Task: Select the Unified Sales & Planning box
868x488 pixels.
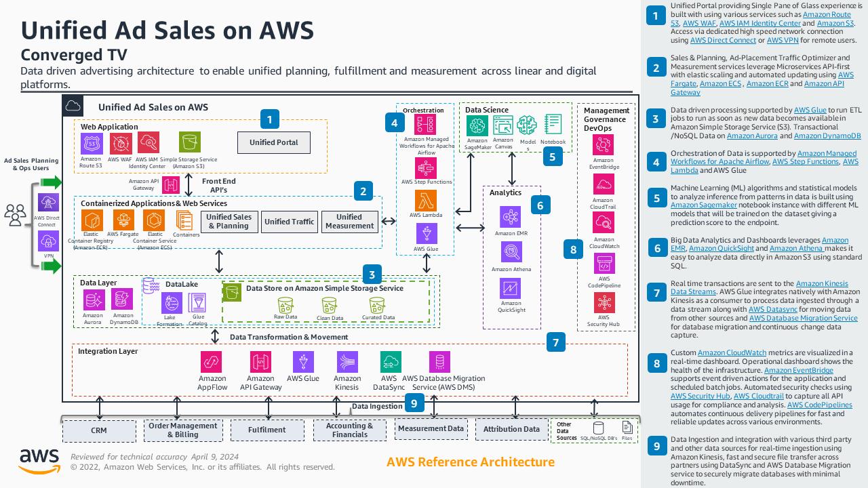Action: (x=229, y=222)
